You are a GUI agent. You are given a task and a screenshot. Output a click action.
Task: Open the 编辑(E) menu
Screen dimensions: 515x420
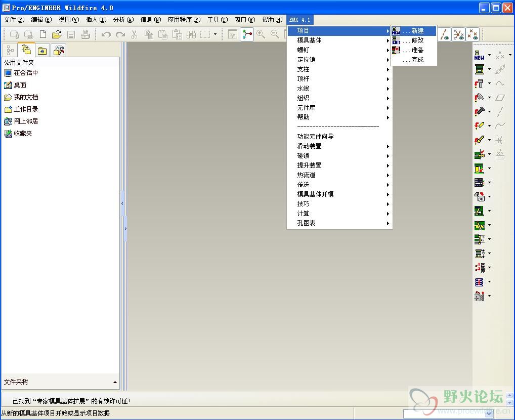coord(41,20)
